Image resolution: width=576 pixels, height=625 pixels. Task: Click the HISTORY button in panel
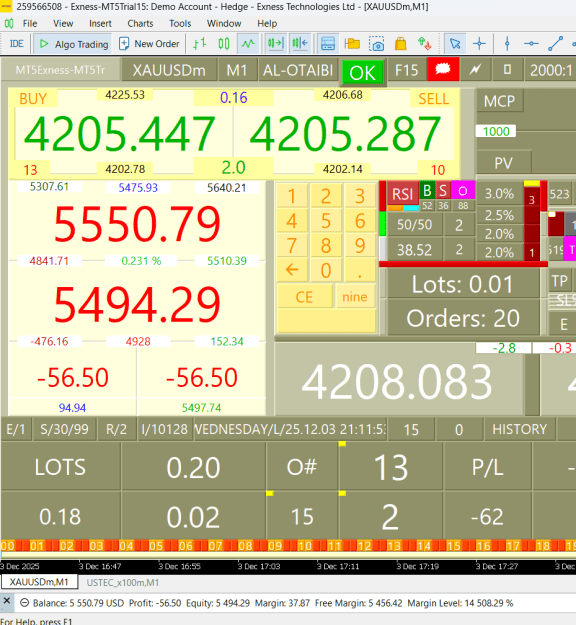coord(519,429)
